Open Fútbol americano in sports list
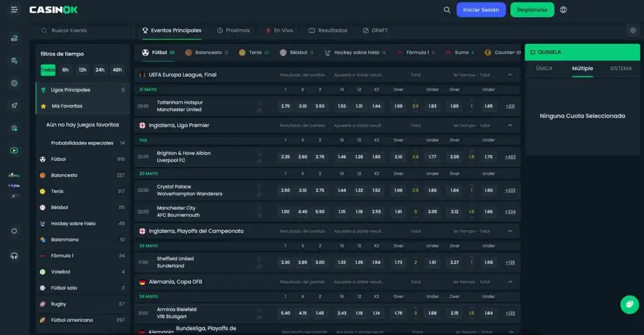The image size is (644, 335). [82, 320]
